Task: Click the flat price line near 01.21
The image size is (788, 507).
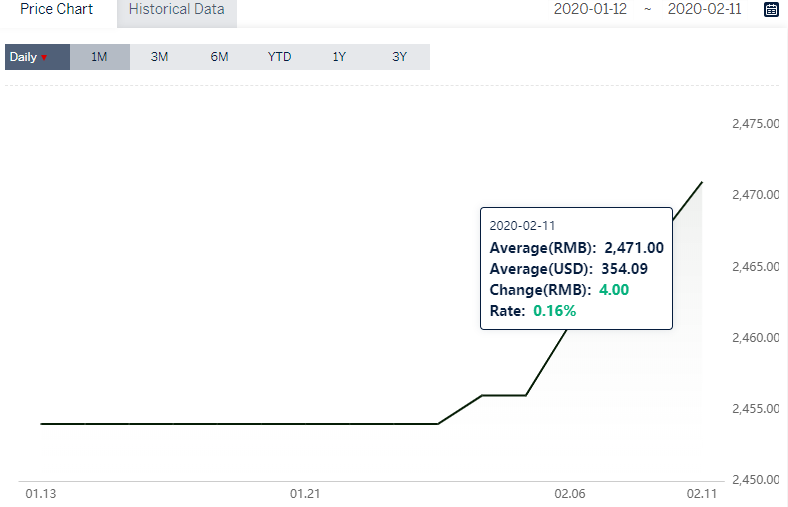Action: 305,424
